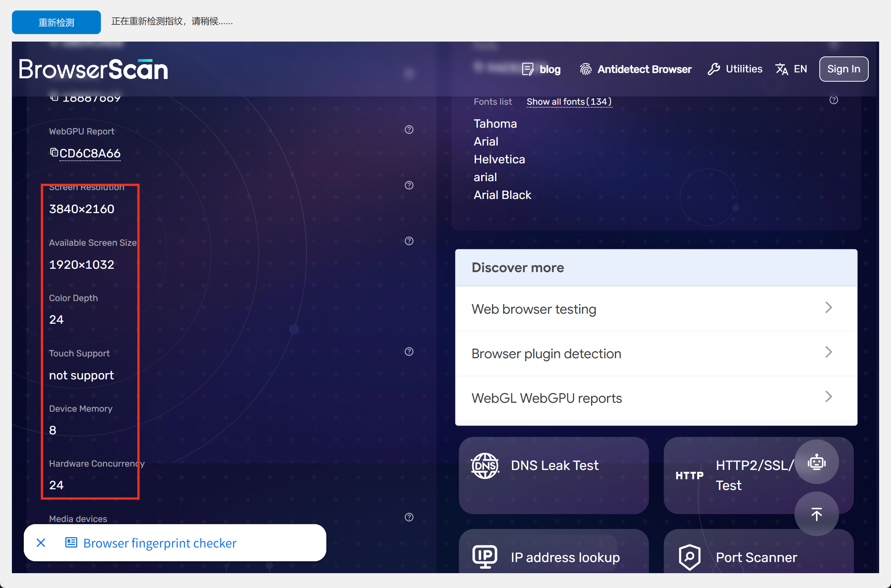Open help icon for Available Screen Size
This screenshot has height=588, width=891.
[x=409, y=241]
